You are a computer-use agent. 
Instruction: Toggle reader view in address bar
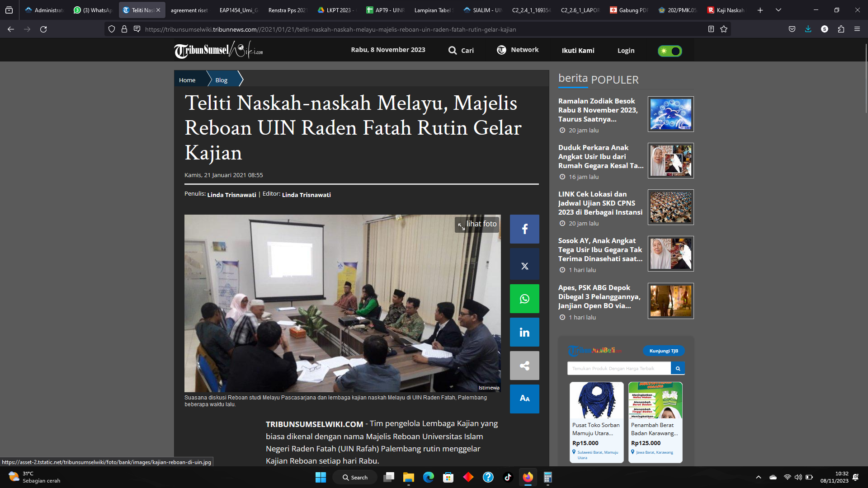coord(711,29)
